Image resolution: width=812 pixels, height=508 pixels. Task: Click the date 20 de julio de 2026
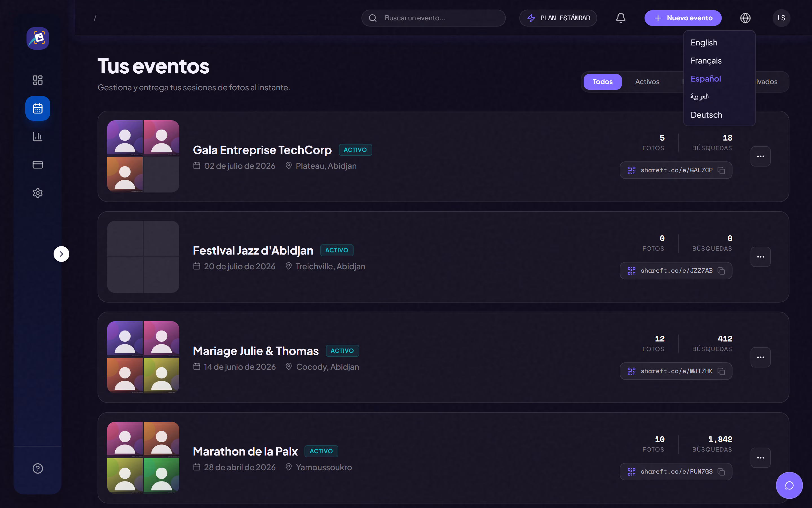[x=240, y=266]
